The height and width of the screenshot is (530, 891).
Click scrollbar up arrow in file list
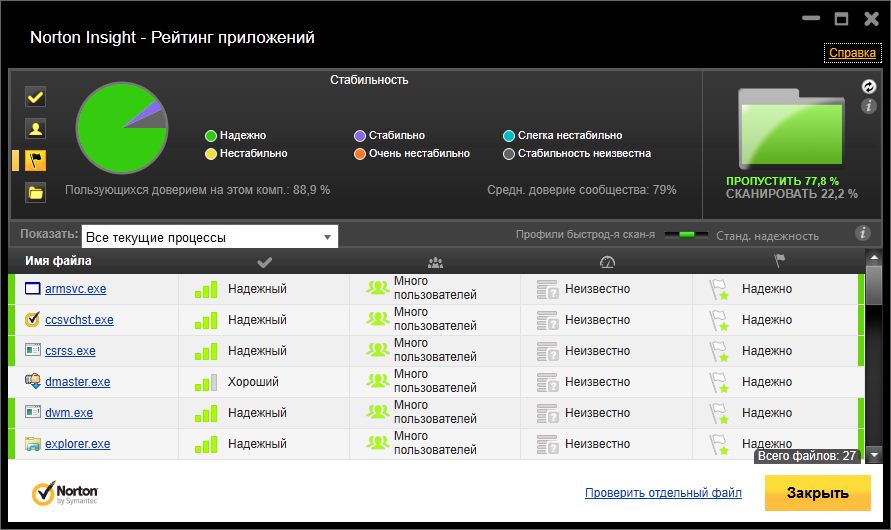click(873, 258)
